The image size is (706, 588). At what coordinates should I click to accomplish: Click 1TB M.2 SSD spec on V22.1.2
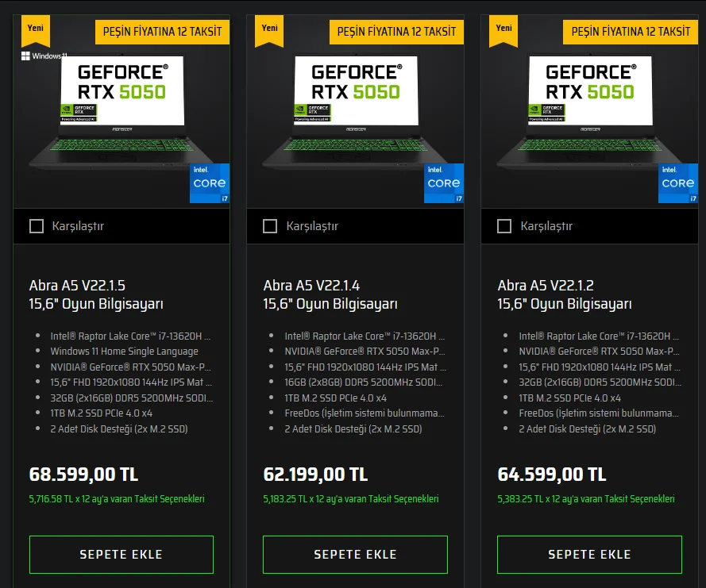click(569, 398)
